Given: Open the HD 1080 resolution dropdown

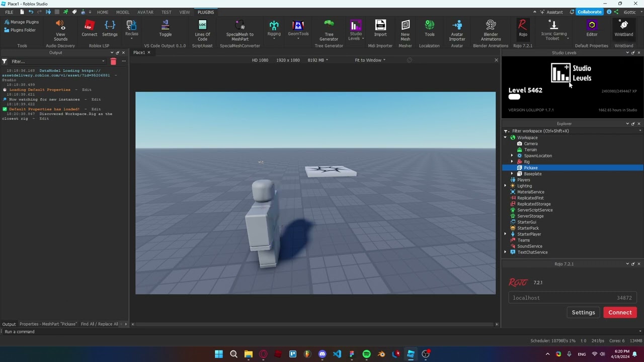Looking at the screenshot, I should coord(260,60).
